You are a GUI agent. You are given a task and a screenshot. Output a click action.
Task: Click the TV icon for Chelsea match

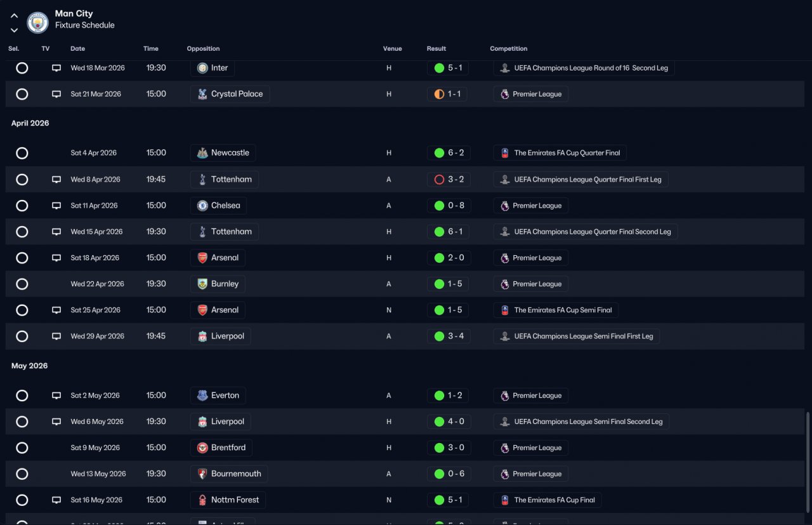pyautogui.click(x=56, y=206)
